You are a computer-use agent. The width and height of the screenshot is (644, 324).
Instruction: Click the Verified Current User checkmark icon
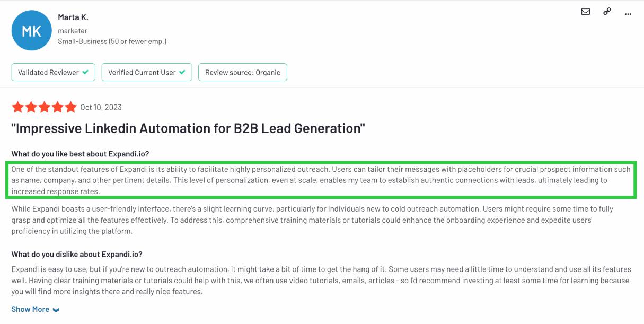[182, 72]
